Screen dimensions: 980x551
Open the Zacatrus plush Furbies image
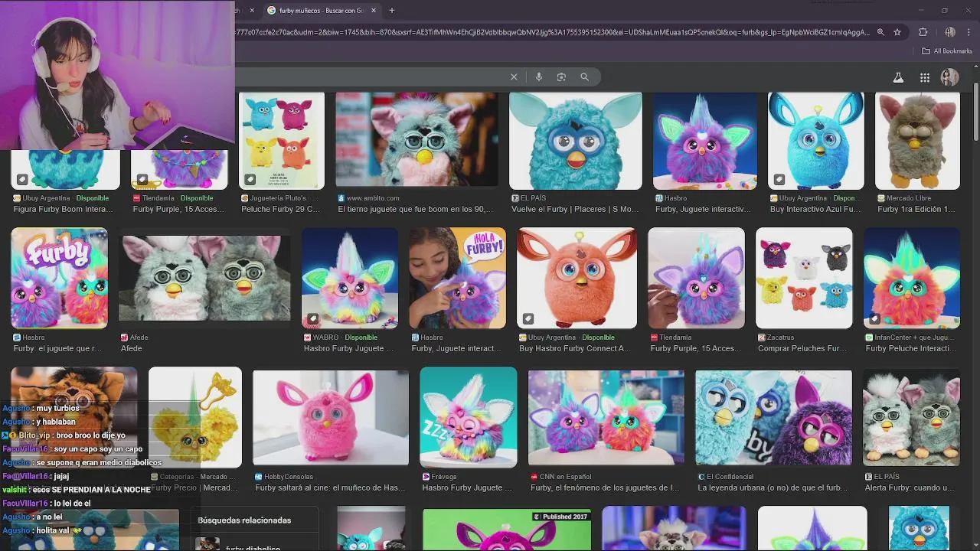click(804, 278)
